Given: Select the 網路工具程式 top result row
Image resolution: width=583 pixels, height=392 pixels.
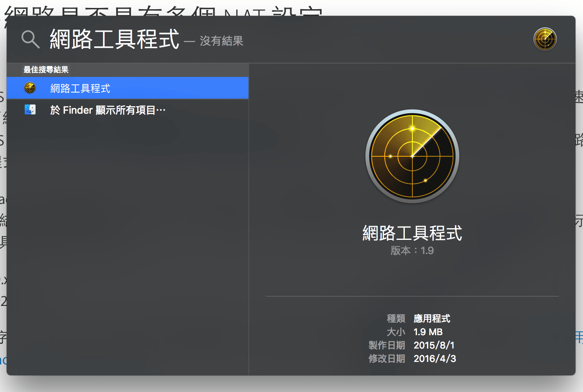Looking at the screenshot, I should 128,88.
